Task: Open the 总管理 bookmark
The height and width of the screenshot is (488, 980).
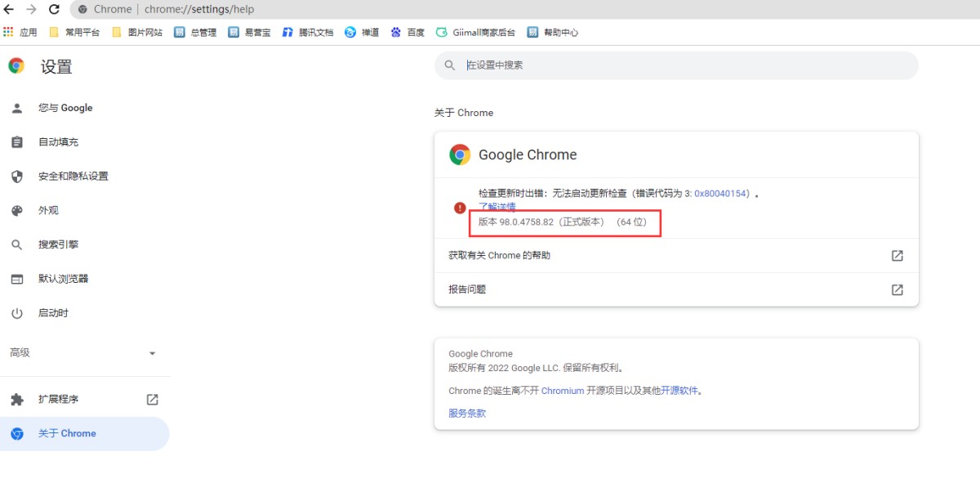Action: 195,32
